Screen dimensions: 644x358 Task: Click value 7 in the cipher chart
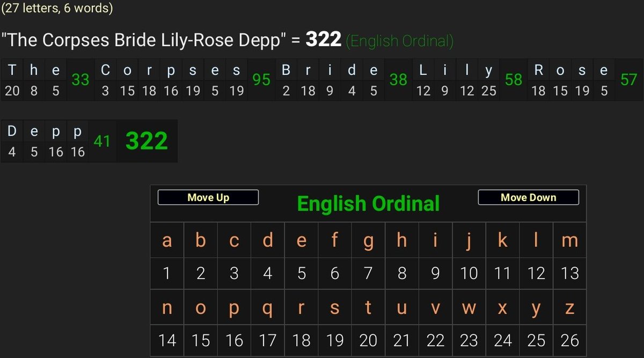pyautogui.click(x=368, y=274)
